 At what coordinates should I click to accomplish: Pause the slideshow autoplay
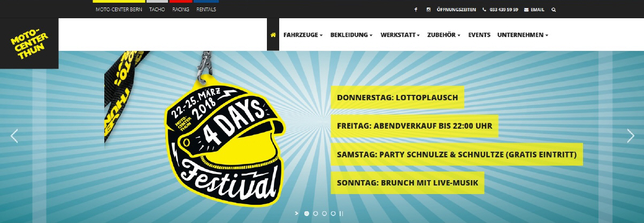tap(341, 213)
